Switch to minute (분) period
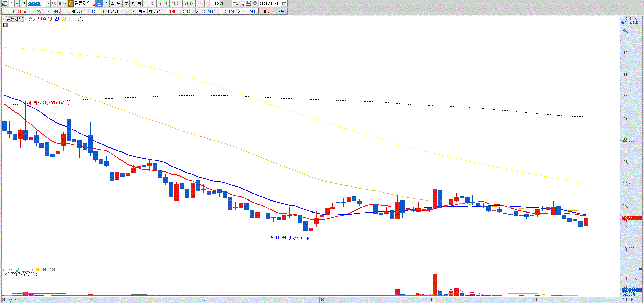The image size is (644, 303). 126,3
